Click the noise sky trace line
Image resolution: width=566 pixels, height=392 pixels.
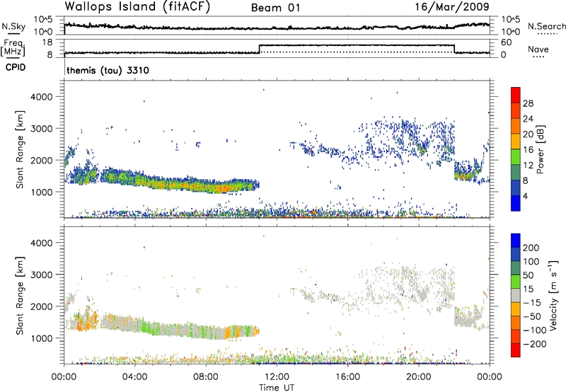click(x=277, y=28)
